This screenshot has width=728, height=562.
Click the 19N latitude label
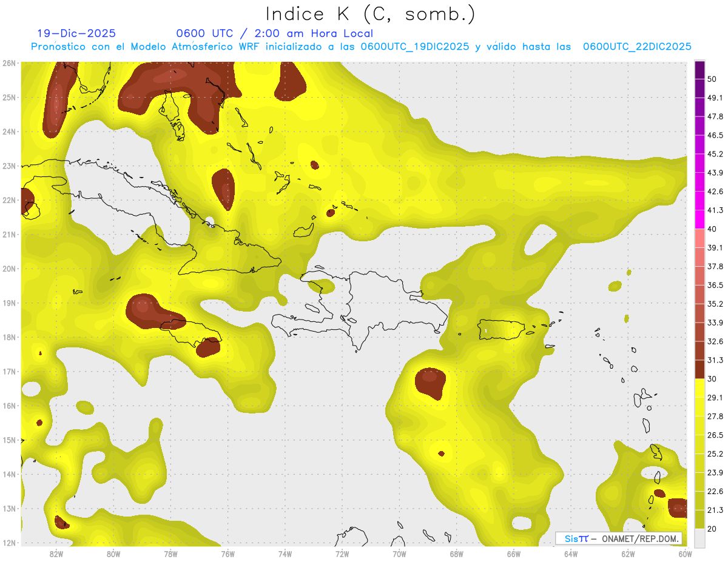pos(8,303)
